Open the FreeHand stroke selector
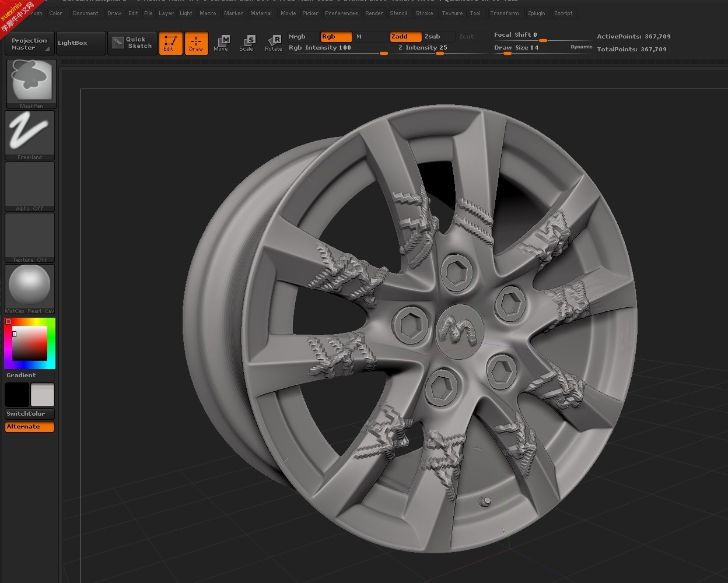 [30, 135]
